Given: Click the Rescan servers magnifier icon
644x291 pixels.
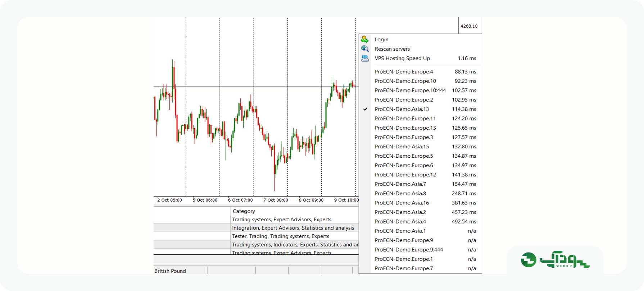Looking at the screenshot, I should (x=365, y=49).
